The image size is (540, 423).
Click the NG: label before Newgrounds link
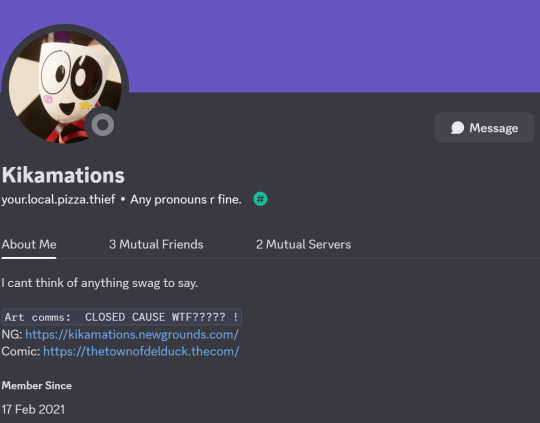point(12,334)
